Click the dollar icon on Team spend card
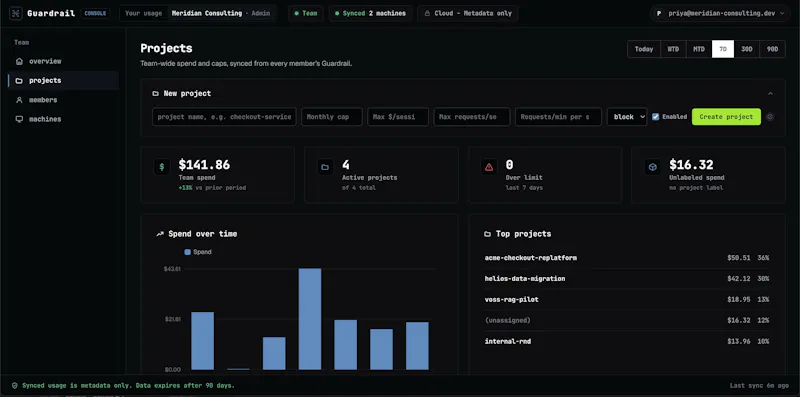This screenshot has width=800, height=397. 162,167
